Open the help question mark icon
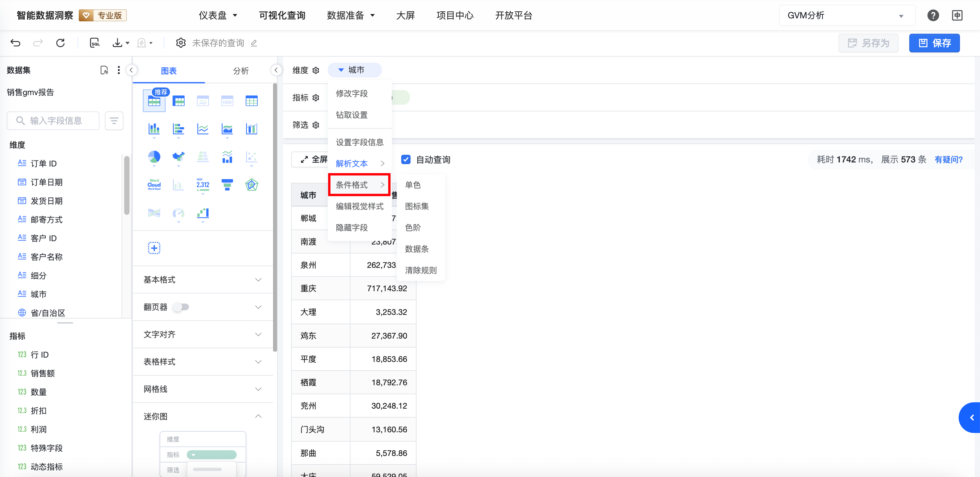 pyautogui.click(x=933, y=16)
